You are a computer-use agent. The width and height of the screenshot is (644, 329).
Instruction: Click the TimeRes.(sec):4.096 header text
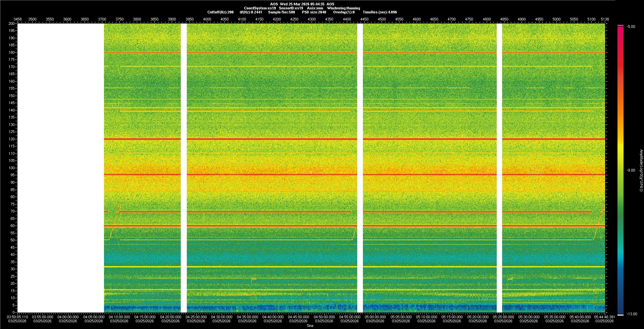point(380,12)
